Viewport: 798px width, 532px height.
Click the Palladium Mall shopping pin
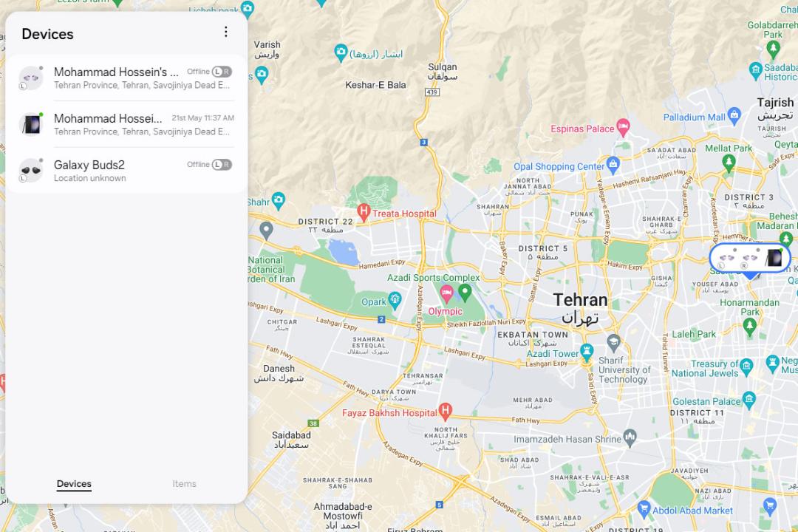pos(734,115)
